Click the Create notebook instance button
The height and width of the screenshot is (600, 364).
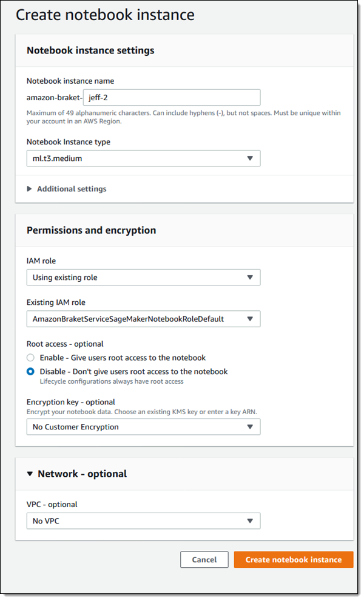point(294,560)
